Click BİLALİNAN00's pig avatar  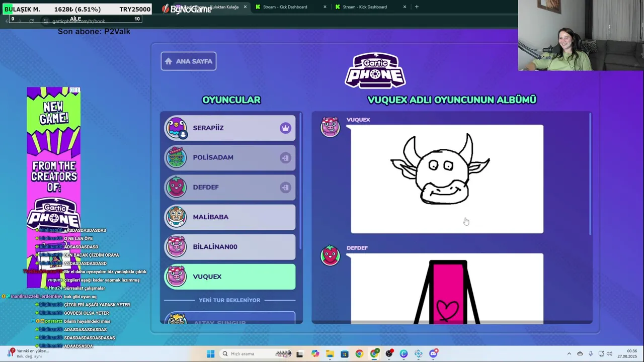(x=177, y=247)
